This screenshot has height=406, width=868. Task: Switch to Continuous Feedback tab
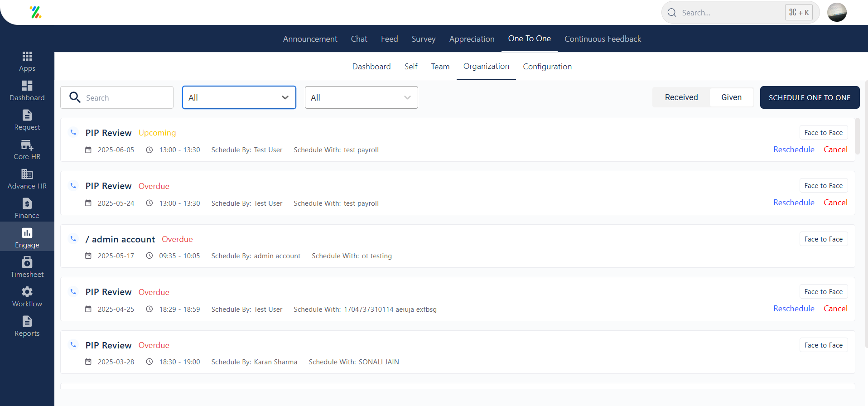click(602, 39)
